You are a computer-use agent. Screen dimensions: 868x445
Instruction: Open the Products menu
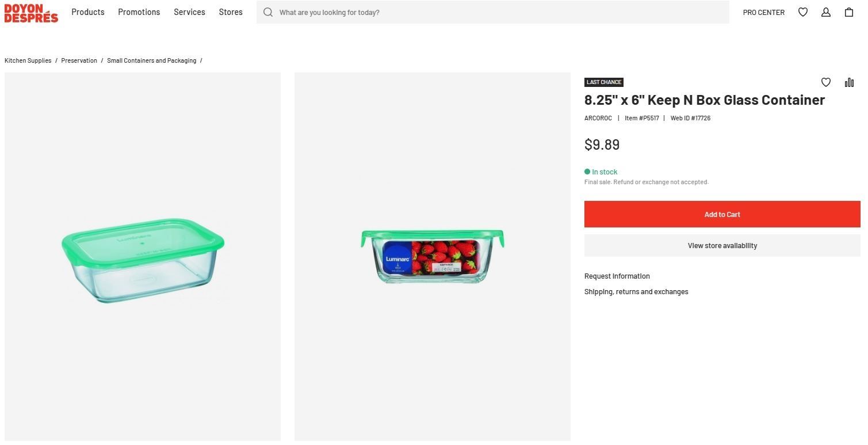88,12
